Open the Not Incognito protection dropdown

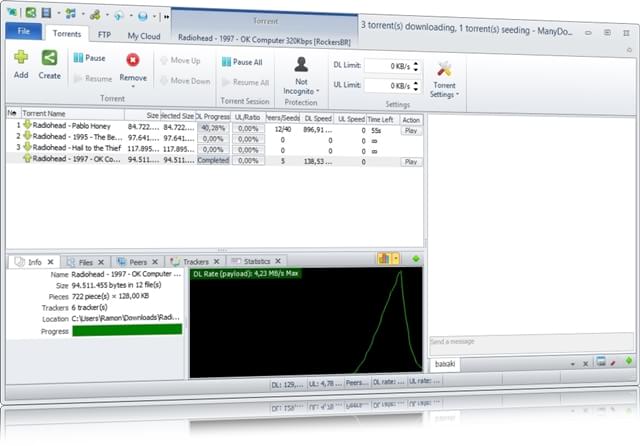[x=301, y=76]
